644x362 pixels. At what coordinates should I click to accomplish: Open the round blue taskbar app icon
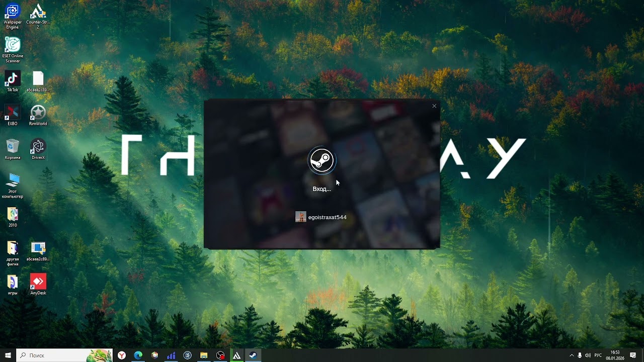coord(188,355)
